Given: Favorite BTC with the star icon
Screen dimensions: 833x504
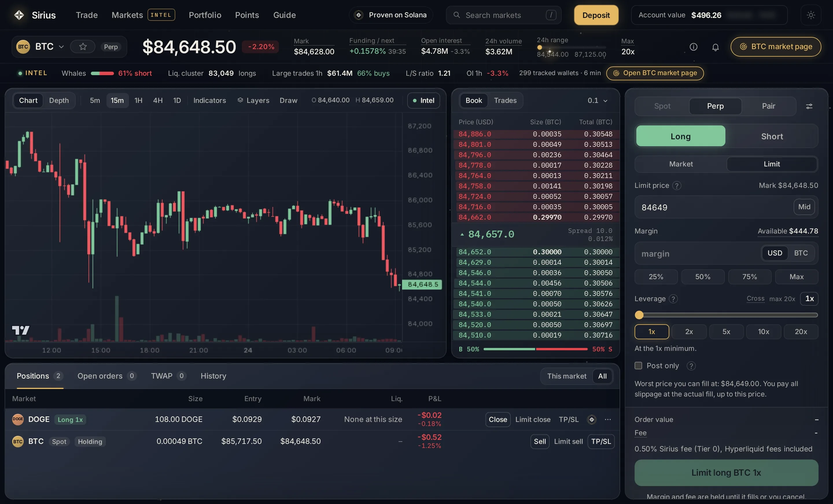Looking at the screenshot, I should tap(83, 47).
